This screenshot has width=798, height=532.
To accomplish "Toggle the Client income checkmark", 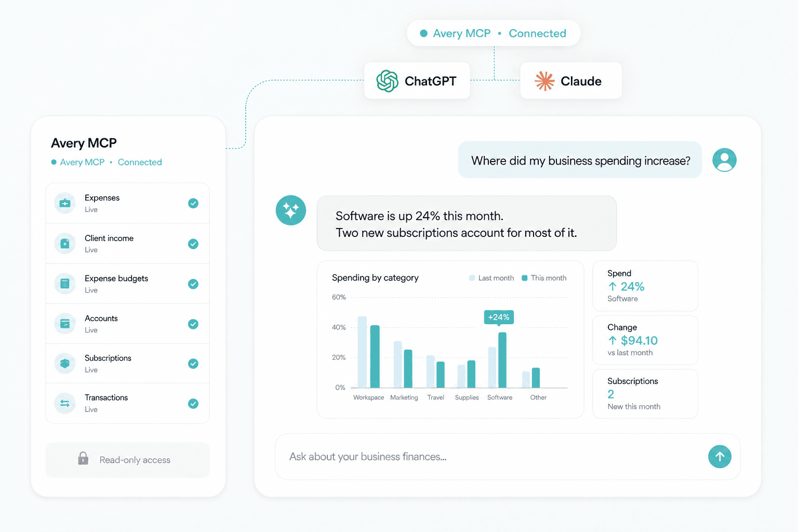I will tap(193, 244).
